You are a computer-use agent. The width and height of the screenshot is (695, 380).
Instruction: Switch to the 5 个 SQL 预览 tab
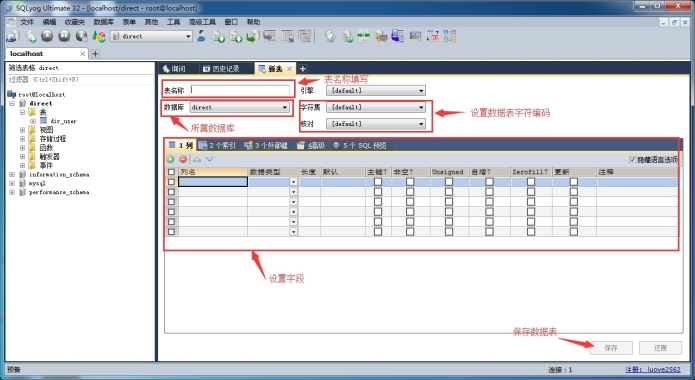click(x=360, y=145)
